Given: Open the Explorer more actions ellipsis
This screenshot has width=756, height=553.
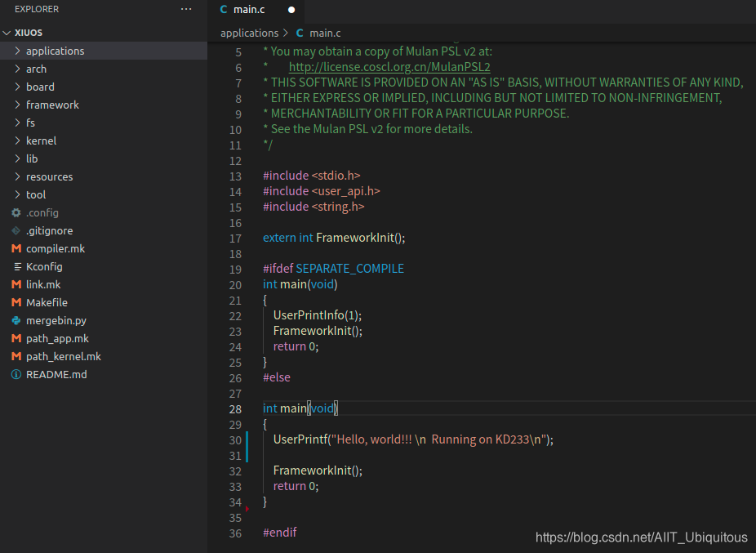Looking at the screenshot, I should [186, 9].
